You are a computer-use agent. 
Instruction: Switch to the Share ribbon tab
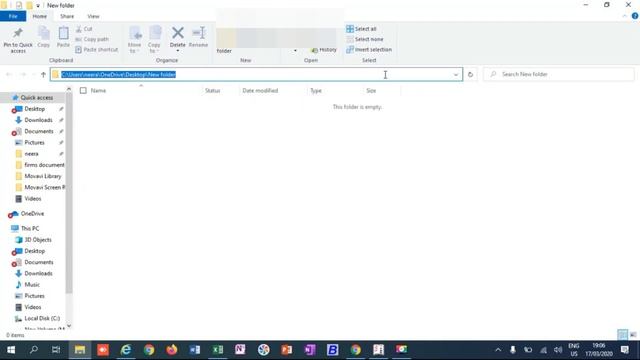coord(67,16)
